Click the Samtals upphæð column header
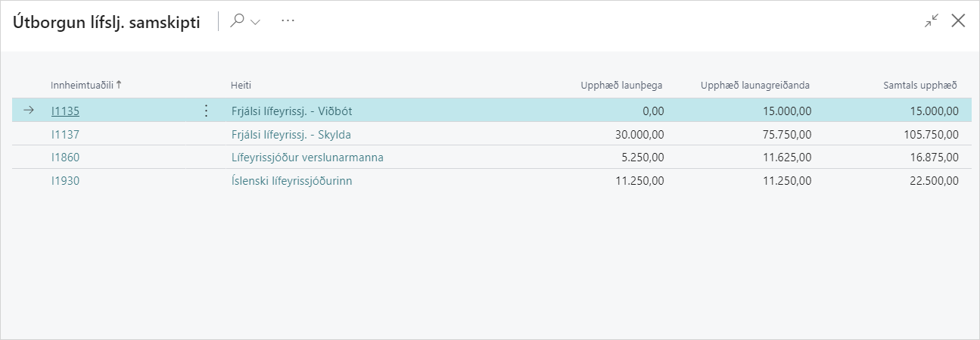This screenshot has width=980, height=340. pyautogui.click(x=920, y=85)
